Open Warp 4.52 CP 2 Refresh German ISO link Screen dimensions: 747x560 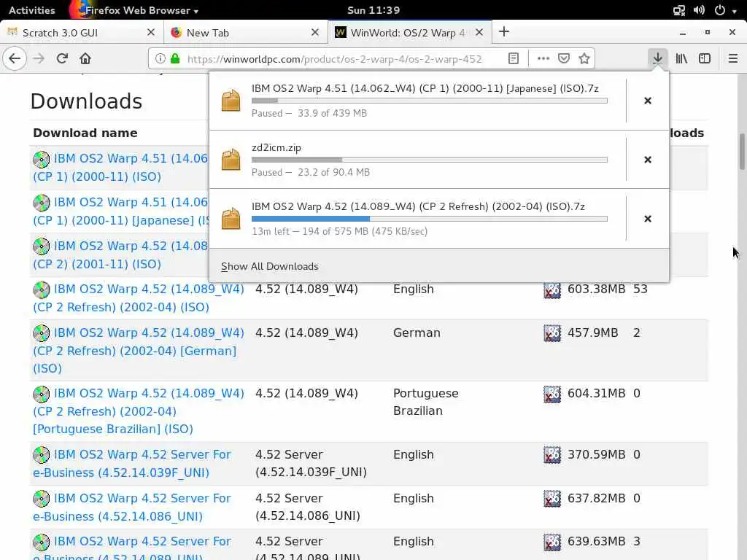point(139,351)
